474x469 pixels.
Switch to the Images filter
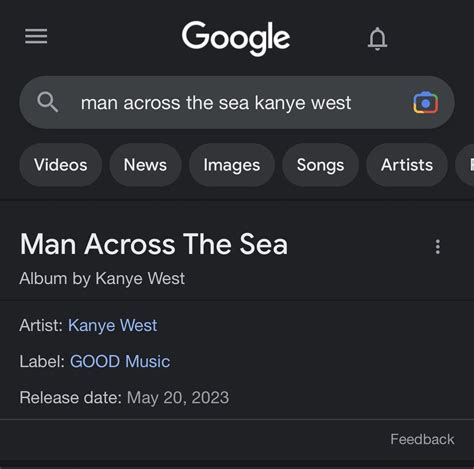click(x=232, y=165)
